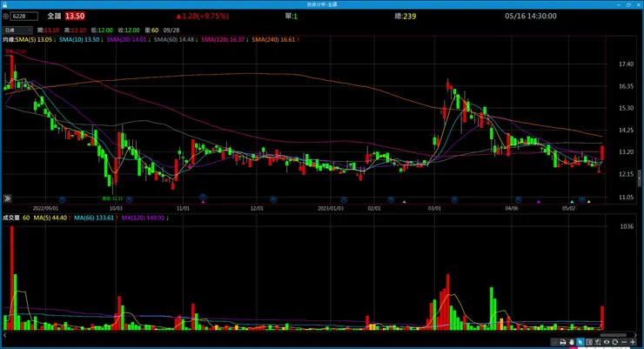Viewport: 644px width, 349px height.
Task: Click the cyan triangle marker near 05/02
Action: click(572, 202)
